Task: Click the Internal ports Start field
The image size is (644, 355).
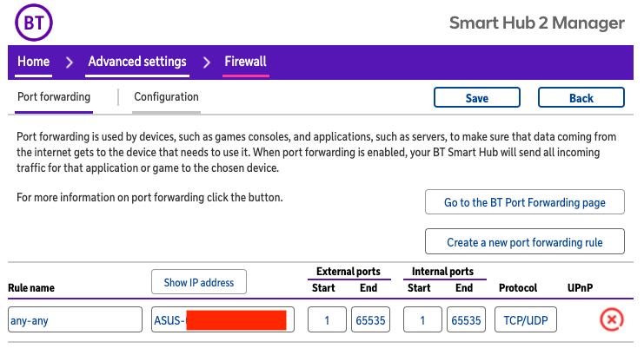Action: 423,320
